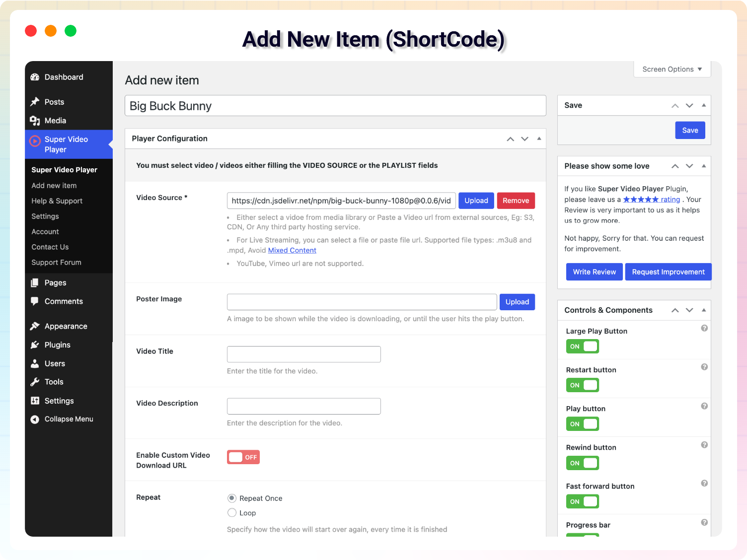Open the Mixed Content link

[292, 250]
